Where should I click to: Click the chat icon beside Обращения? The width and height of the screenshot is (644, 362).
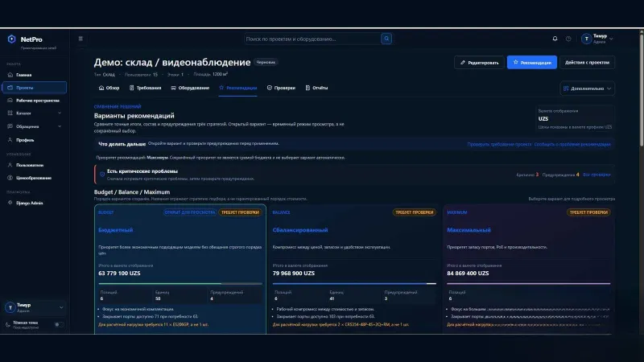(x=10, y=126)
